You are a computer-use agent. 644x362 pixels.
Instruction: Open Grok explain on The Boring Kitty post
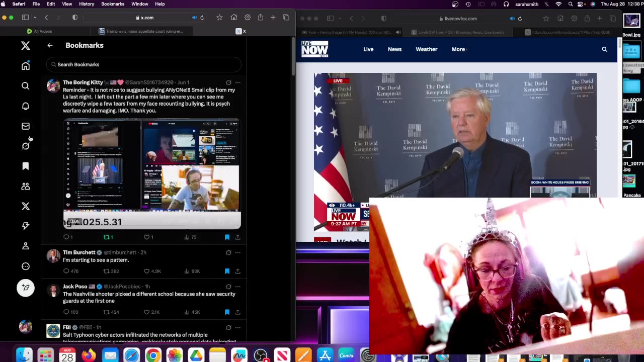(228, 82)
